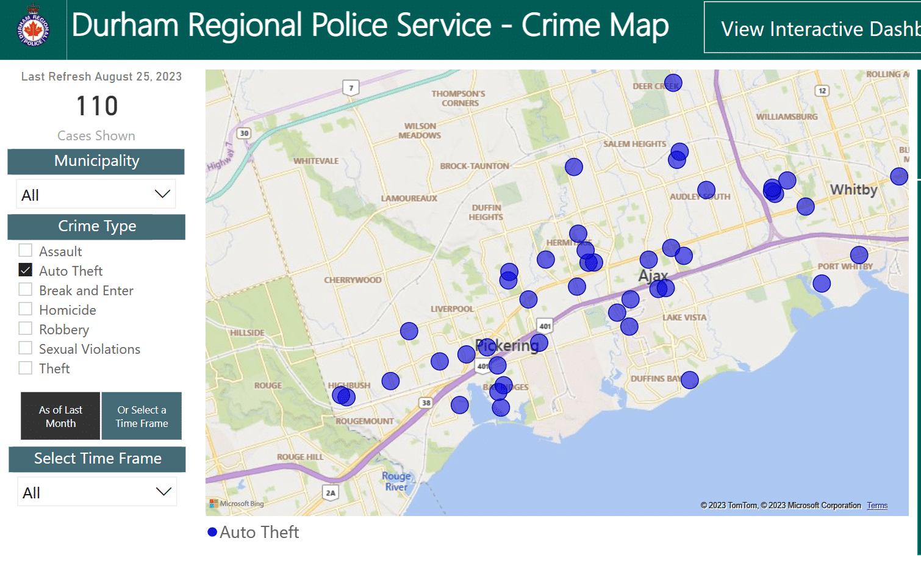Open the map Terms link
Screen dimensions: 921x588
coord(877,506)
